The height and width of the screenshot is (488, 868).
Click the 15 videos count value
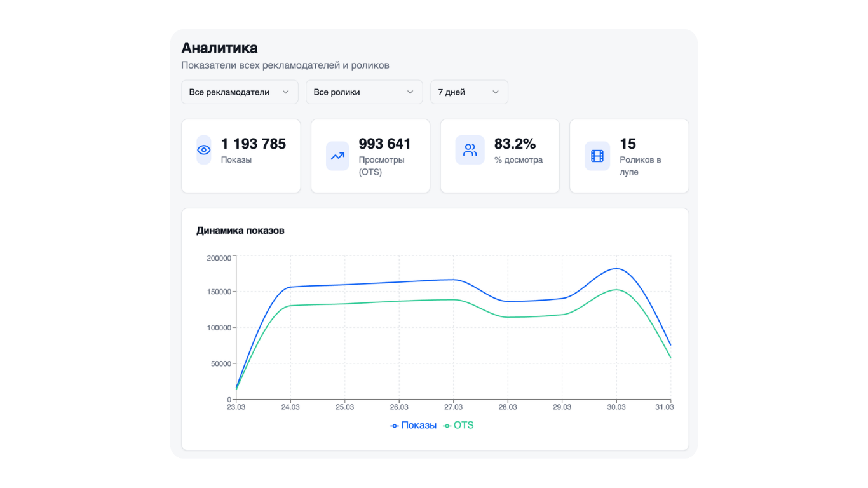coord(628,144)
